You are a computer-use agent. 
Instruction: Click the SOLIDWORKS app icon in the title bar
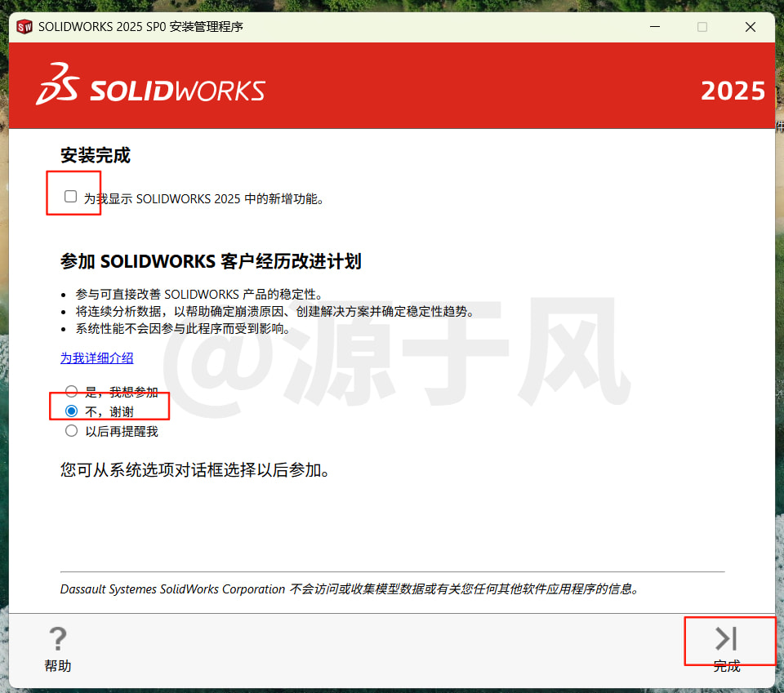coord(24,26)
